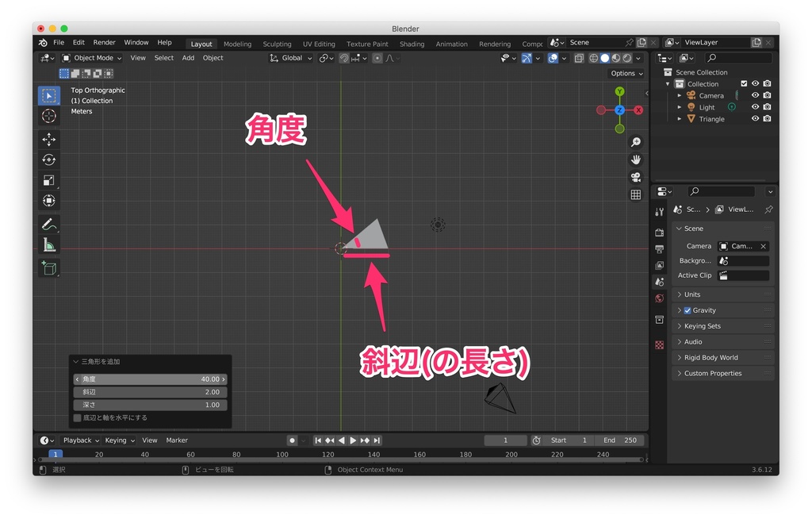Enable the Collection checkbox in the Outliner
This screenshot has width=812, height=519.
(744, 83)
